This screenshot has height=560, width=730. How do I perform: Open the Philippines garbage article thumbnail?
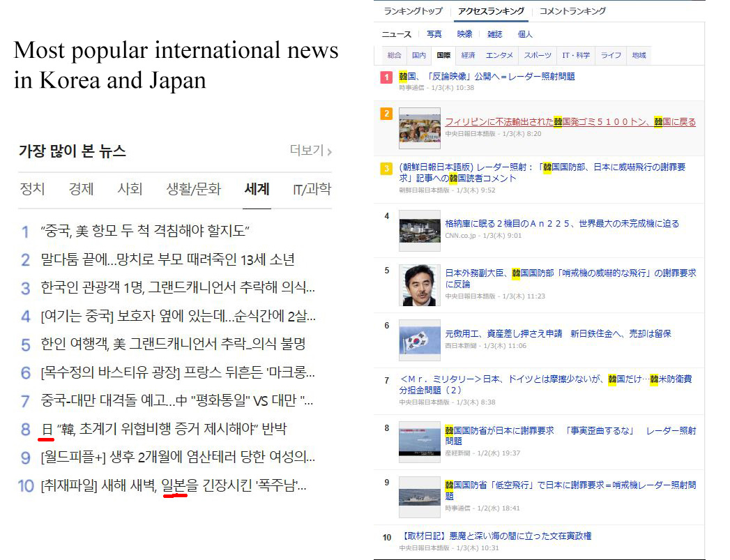click(420, 128)
